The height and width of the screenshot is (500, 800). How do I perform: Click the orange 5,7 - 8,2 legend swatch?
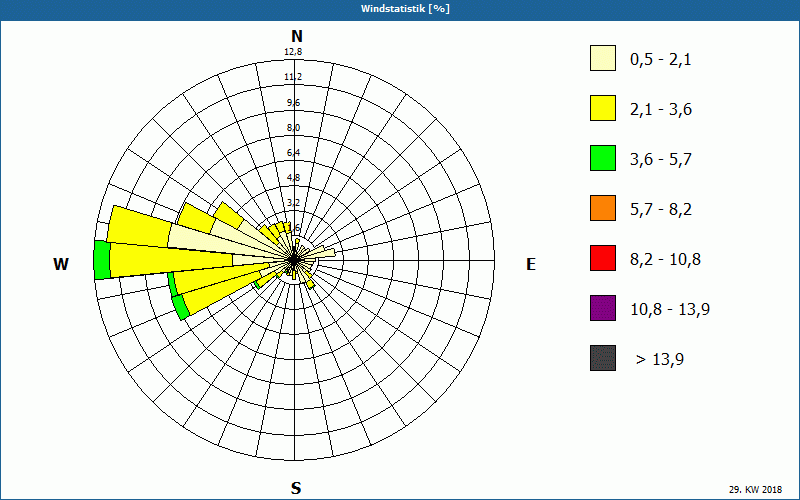click(x=603, y=208)
